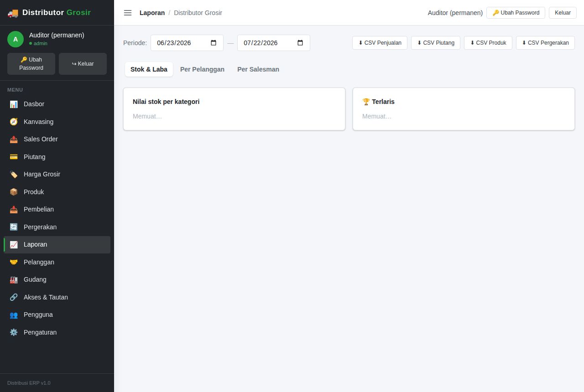Click the truck logo icon
The image size is (584, 392).
[x=13, y=13]
